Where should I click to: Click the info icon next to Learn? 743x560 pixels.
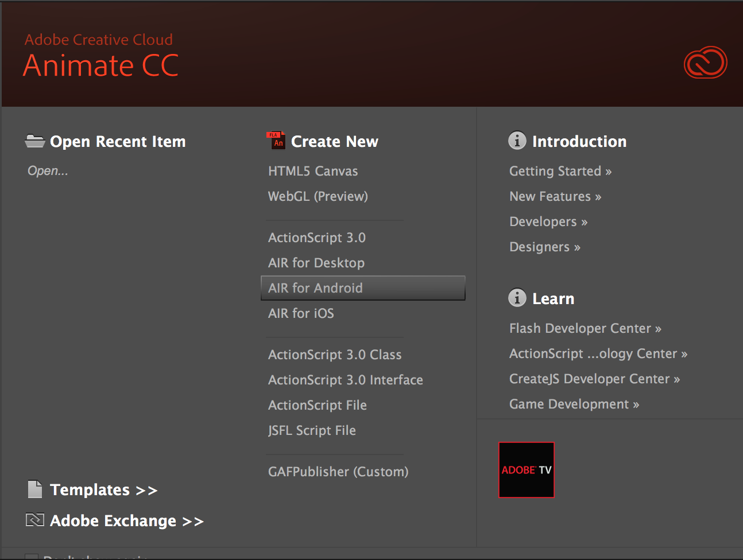point(517,297)
